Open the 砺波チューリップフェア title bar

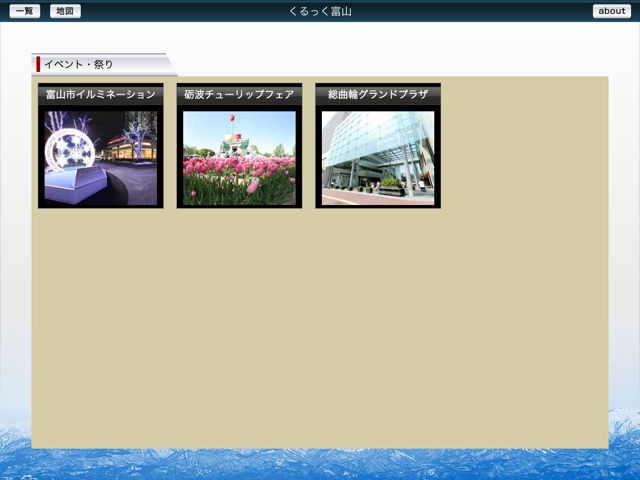click(239, 94)
